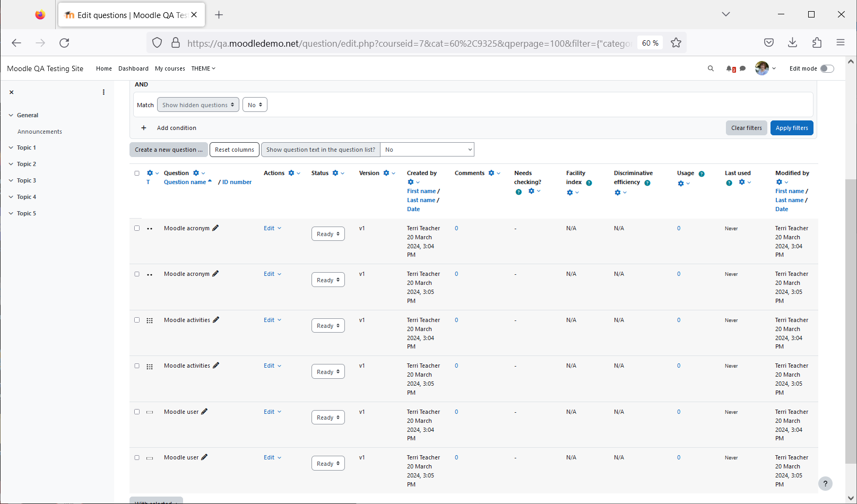Screen dimensions: 857x504
Task: Select checkbox for first Moodle user row
Action: 137,412
